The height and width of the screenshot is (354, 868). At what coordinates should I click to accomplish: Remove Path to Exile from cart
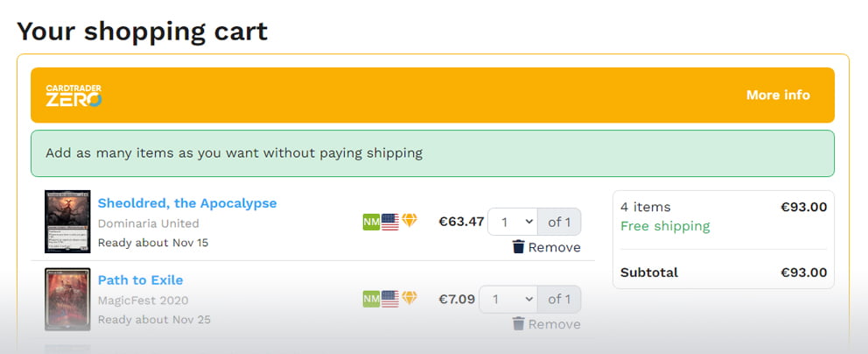tap(554, 324)
